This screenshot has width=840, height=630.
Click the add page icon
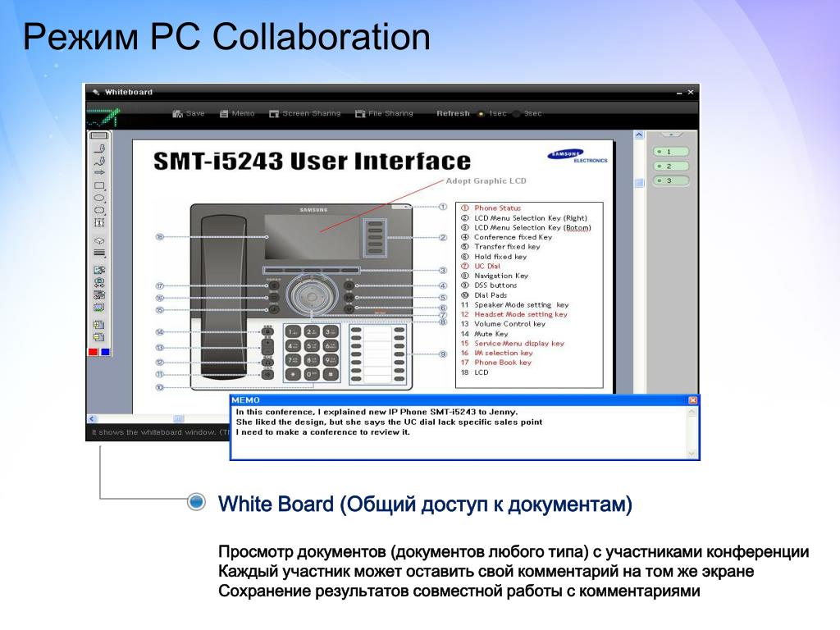[x=99, y=325]
